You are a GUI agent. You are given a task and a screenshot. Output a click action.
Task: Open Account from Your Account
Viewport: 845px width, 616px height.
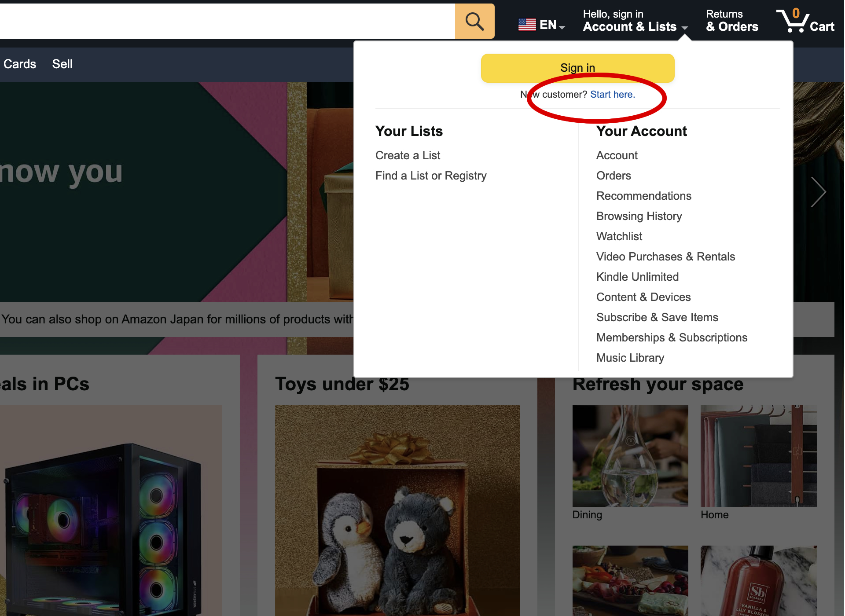click(617, 155)
